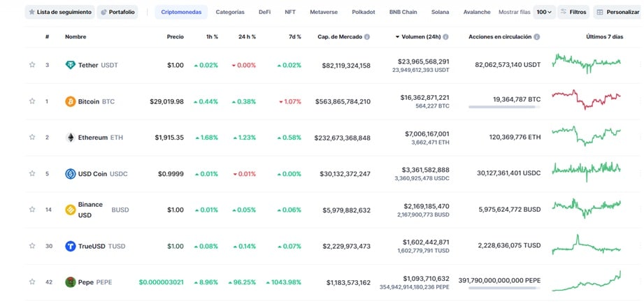Open the Pepe PEPE name link
The width and height of the screenshot is (644, 306).
click(95, 282)
